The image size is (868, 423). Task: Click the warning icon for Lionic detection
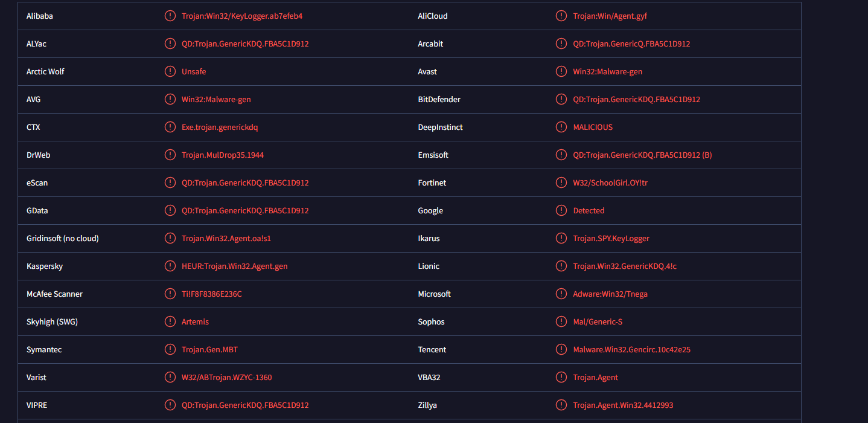coord(561,266)
